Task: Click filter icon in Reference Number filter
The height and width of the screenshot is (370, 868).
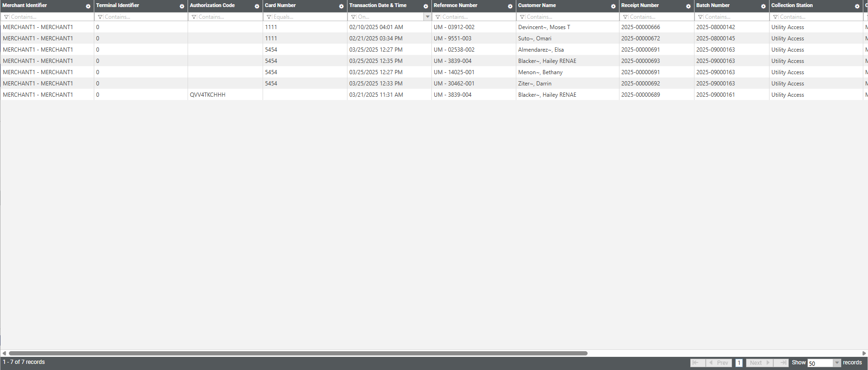Action: 438,17
